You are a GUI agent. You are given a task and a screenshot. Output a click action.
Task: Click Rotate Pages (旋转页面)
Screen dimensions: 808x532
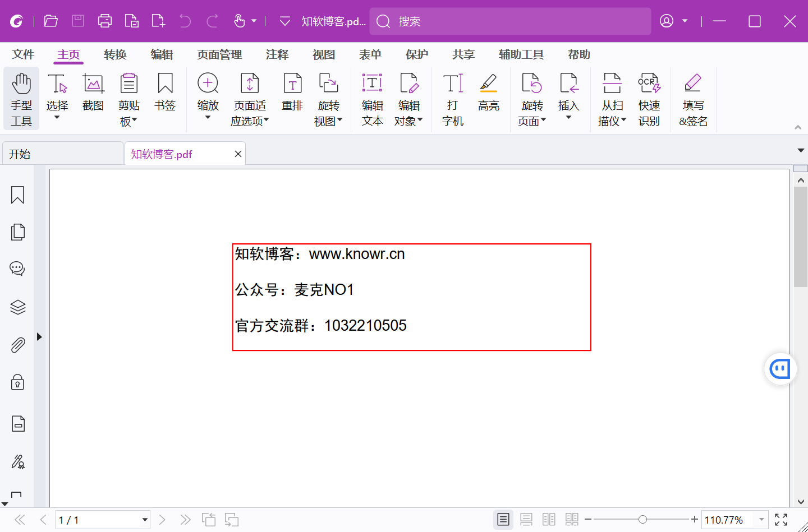click(x=532, y=99)
